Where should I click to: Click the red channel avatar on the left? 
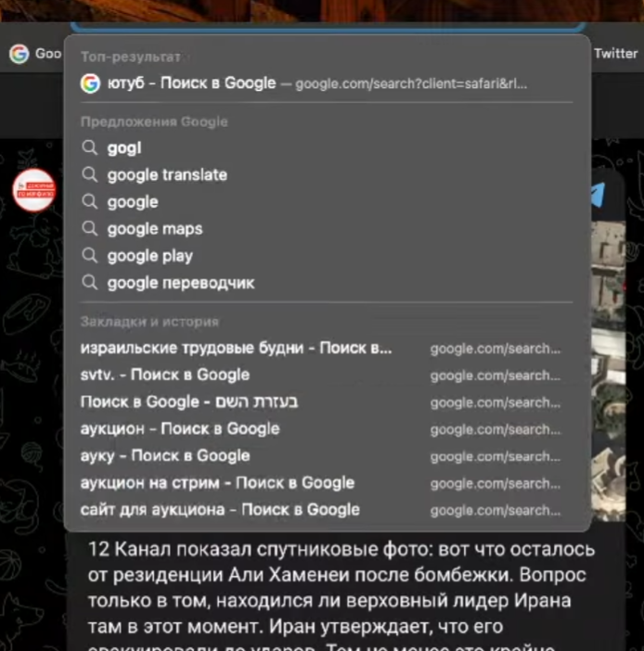click(x=34, y=190)
